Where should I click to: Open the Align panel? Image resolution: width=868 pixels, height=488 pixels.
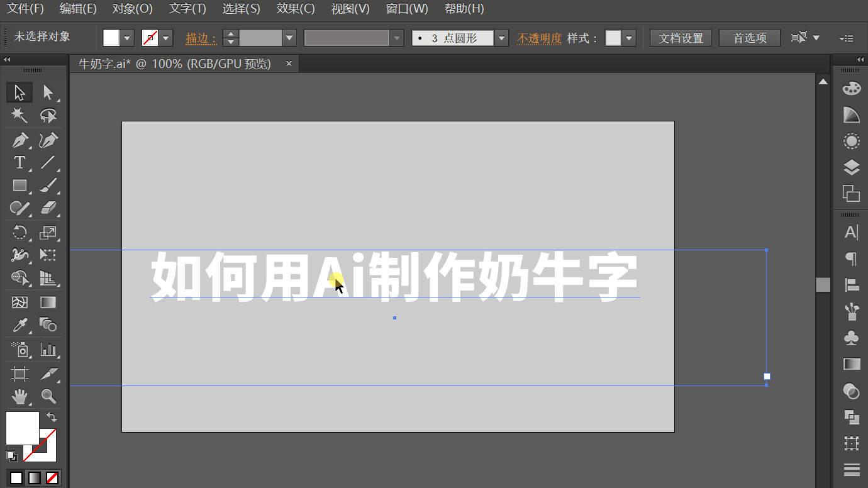(851, 284)
